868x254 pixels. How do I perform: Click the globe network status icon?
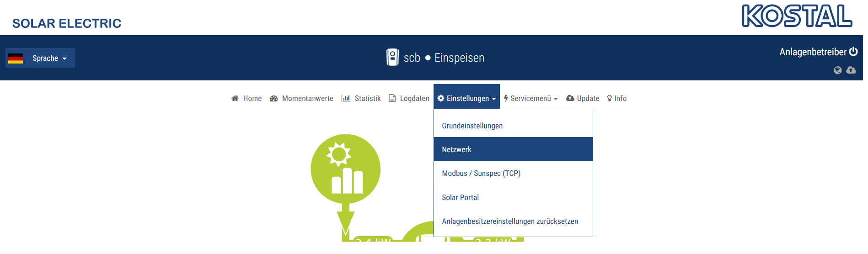837,70
